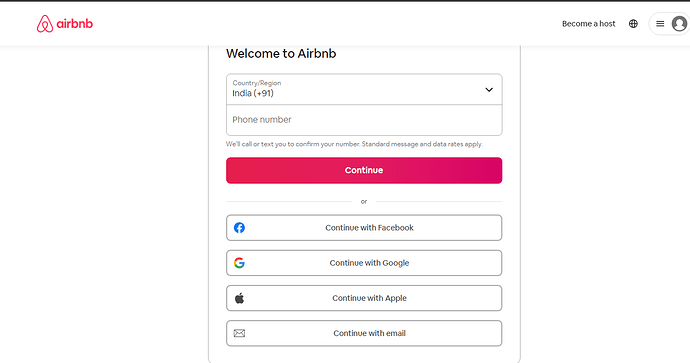Click the Facebook logo icon
Screen dimensions: 690x363
coord(239,227)
